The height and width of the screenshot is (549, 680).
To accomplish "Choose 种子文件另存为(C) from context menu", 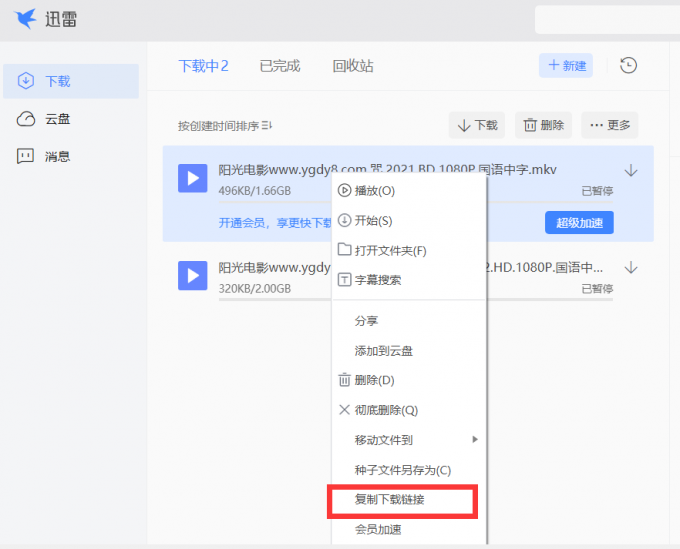I will pyautogui.click(x=409, y=470).
